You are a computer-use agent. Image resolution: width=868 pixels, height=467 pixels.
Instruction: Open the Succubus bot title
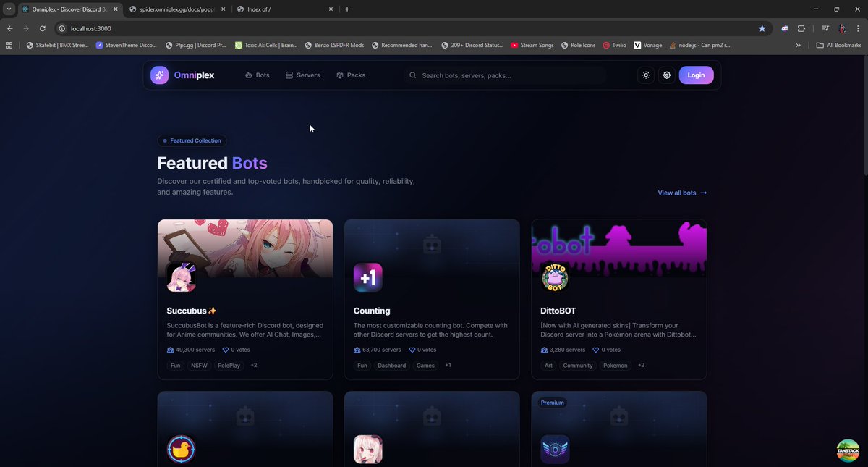[192, 311]
